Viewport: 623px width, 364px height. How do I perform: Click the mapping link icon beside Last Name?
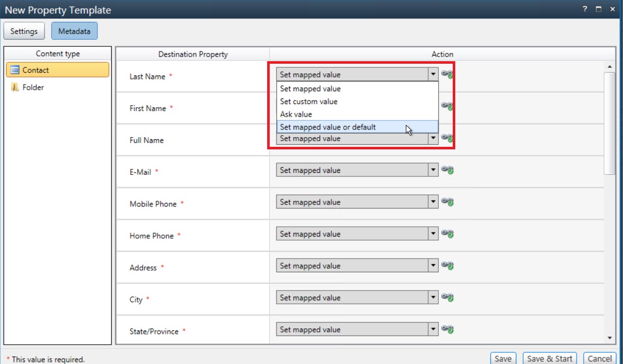coord(447,74)
